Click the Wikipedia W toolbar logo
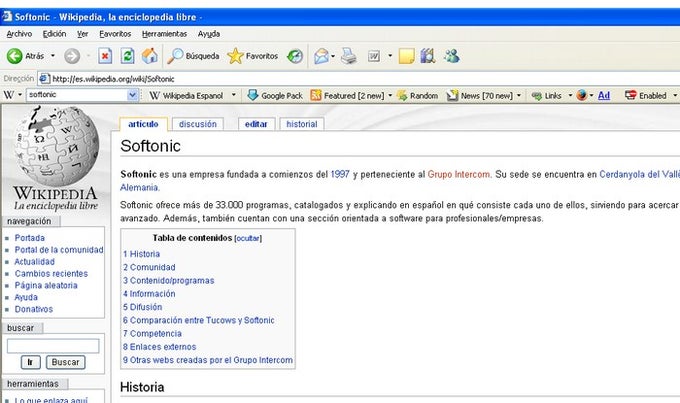This screenshot has width=680, height=403. coord(8,95)
